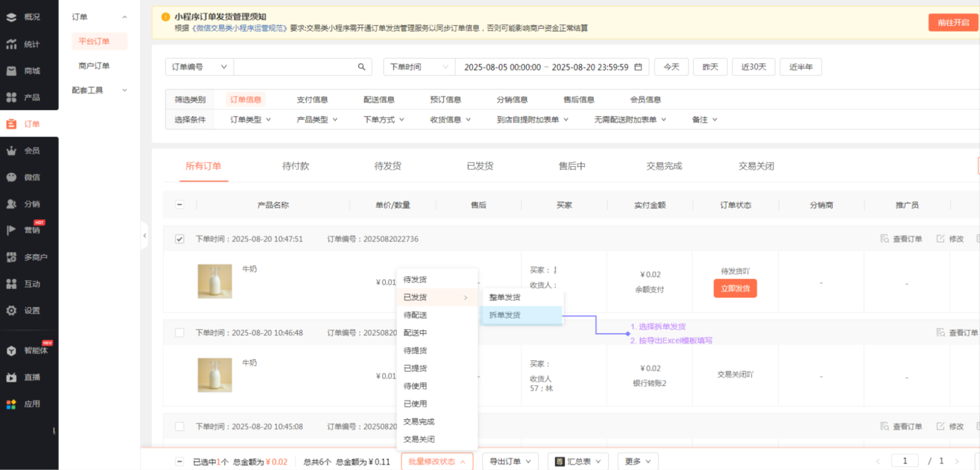Open the 商城 mall sidebar icon

pos(11,71)
